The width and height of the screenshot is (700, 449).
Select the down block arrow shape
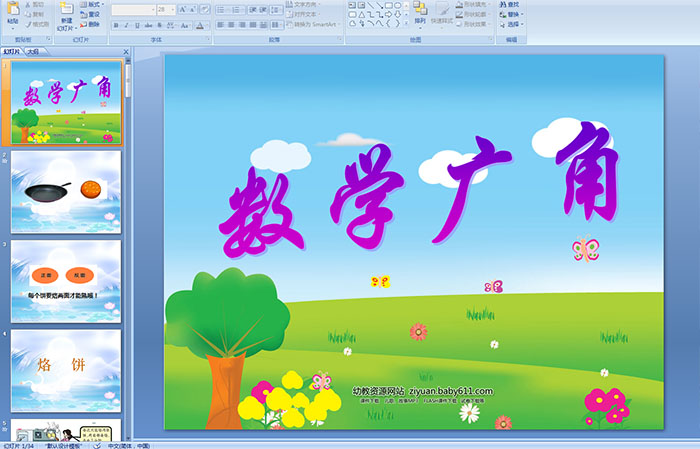[x=397, y=15]
